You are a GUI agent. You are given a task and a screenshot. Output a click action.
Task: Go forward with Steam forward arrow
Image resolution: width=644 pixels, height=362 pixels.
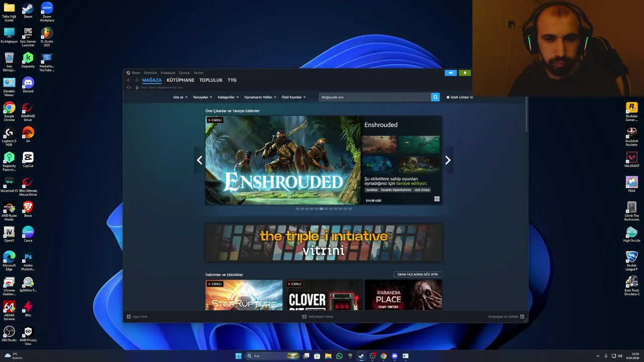[x=136, y=80]
